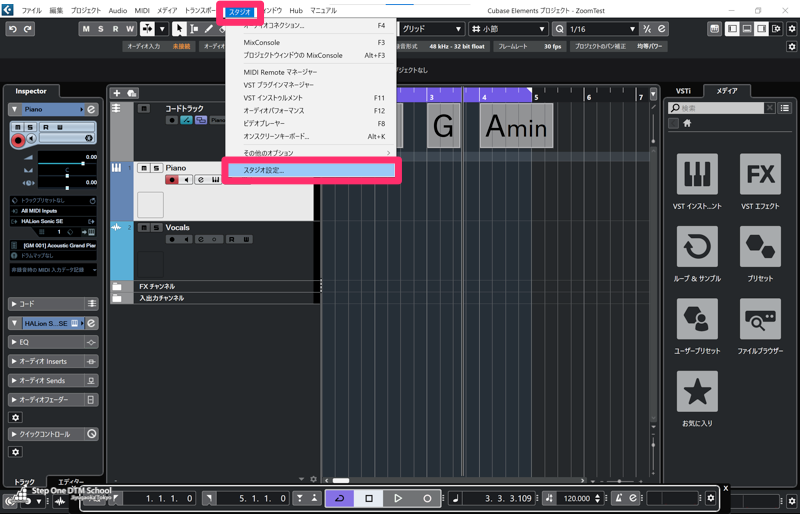This screenshot has width=800, height=514.
Task: Click the iterative quantize icon beside 1/16
Action: click(x=647, y=29)
